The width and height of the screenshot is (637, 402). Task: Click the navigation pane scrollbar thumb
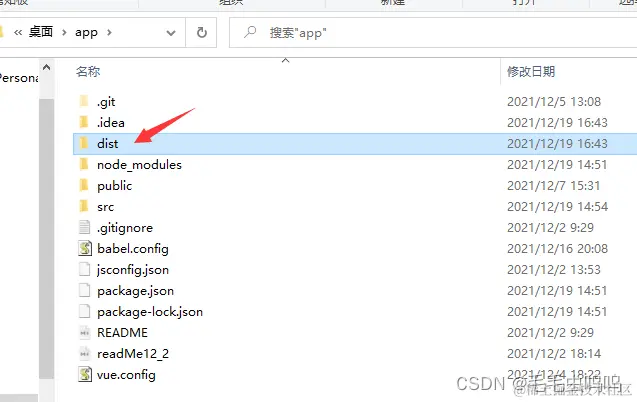coord(47,240)
